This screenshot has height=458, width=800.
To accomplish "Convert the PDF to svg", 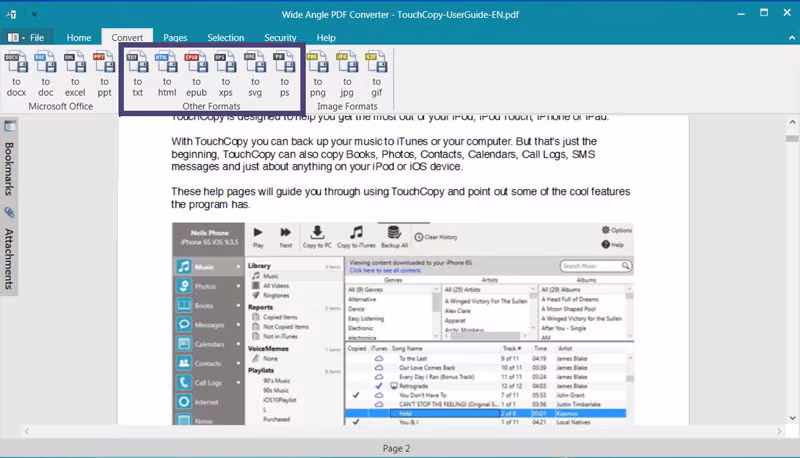I will [255, 74].
